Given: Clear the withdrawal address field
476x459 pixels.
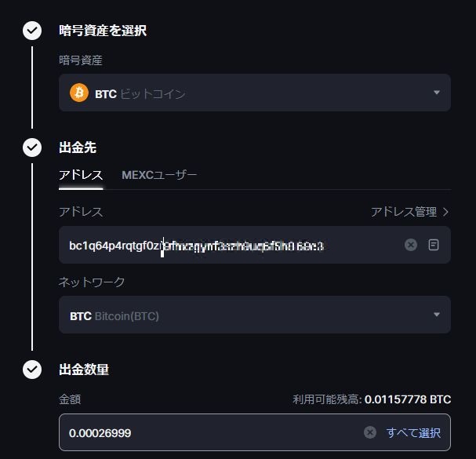Looking at the screenshot, I should pyautogui.click(x=410, y=245).
